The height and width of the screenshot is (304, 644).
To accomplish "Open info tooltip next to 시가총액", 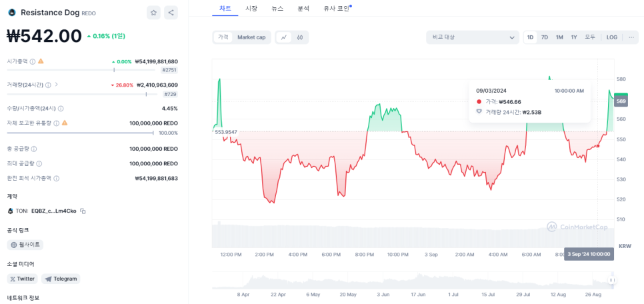I will coord(33,61).
